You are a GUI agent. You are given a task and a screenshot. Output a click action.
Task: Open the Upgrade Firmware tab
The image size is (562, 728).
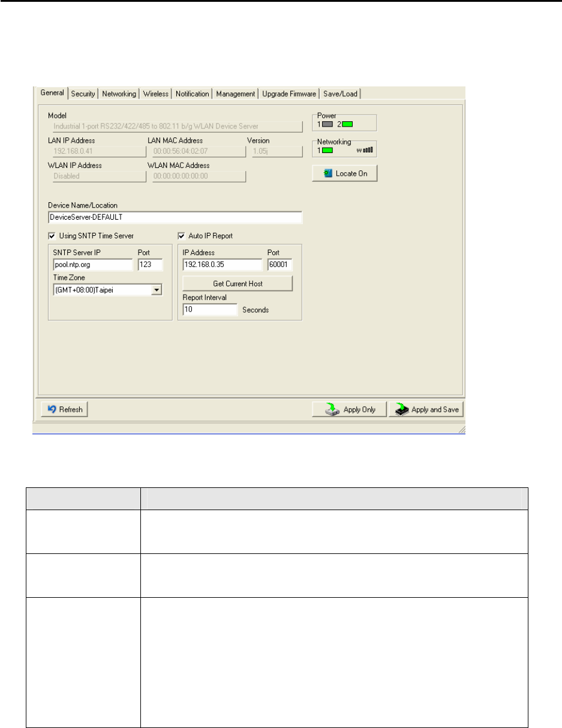point(289,94)
